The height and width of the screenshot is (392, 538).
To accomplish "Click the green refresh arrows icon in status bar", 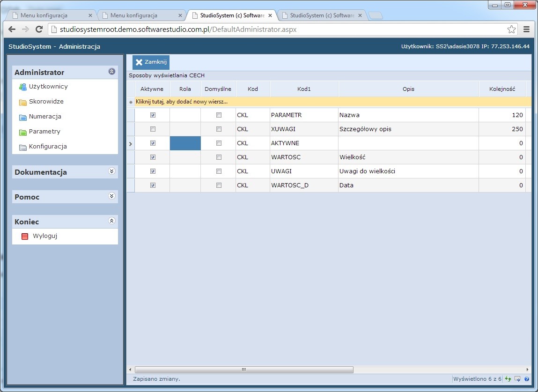I will [508, 379].
